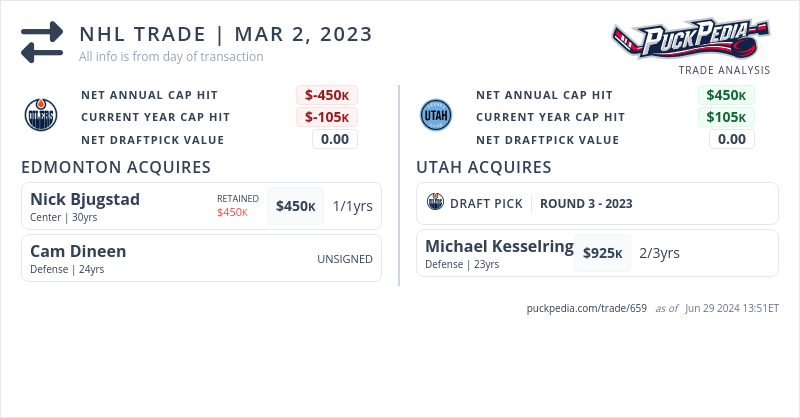The width and height of the screenshot is (800, 418).
Task: Click Edmonton's -450K net annual cap badge
Action: click(327, 95)
